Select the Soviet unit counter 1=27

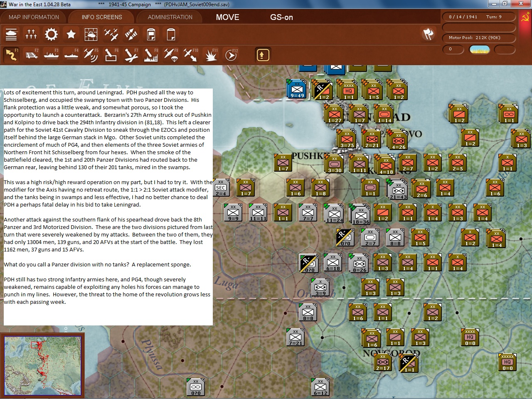[x=335, y=114]
